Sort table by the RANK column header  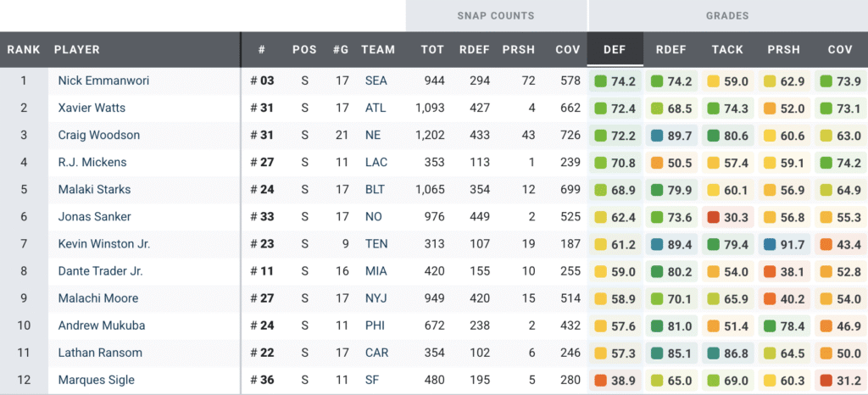[x=24, y=49]
